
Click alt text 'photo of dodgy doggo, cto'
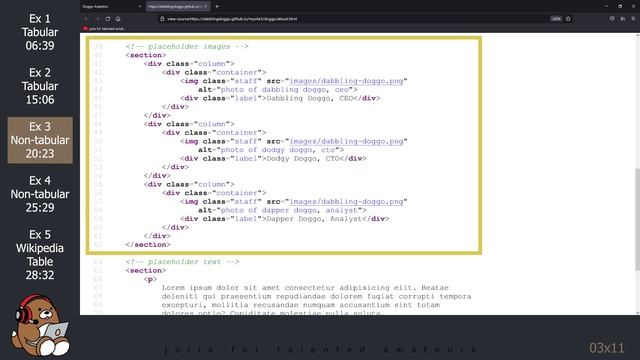[278, 150]
